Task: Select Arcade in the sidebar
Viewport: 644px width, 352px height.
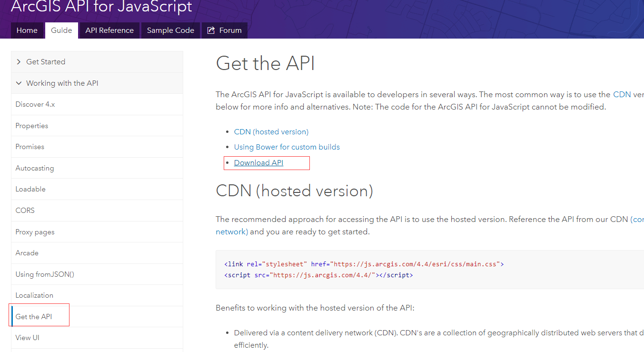Action: coord(97,253)
